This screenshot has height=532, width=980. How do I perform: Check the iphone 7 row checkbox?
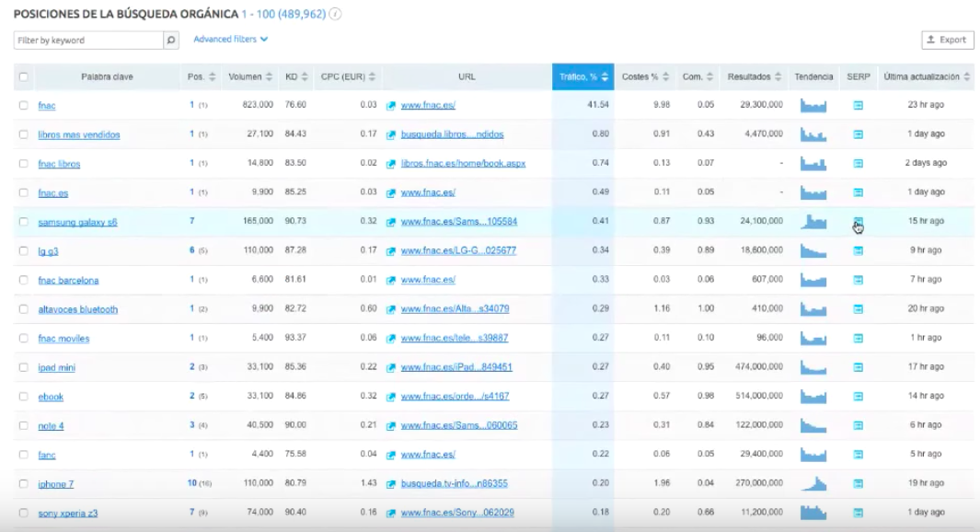tap(24, 484)
